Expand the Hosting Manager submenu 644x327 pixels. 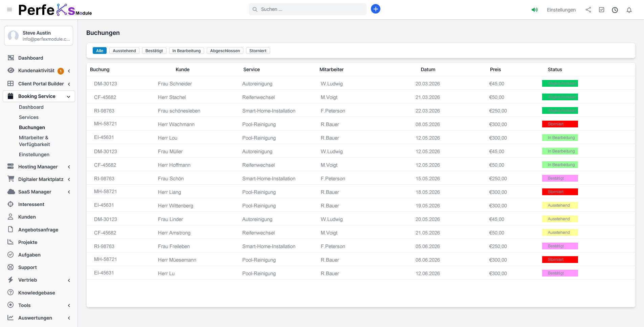point(69,167)
